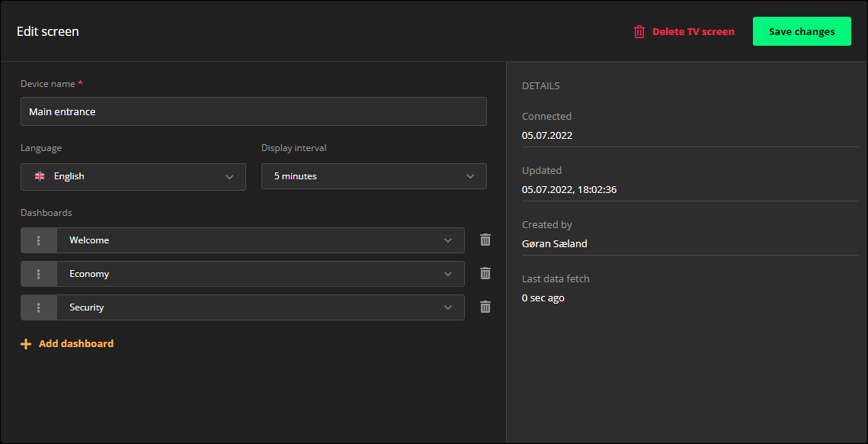Screen dimensions: 868x444
Task: Click the plus icon for adding dashboard
Action: [x=26, y=344]
